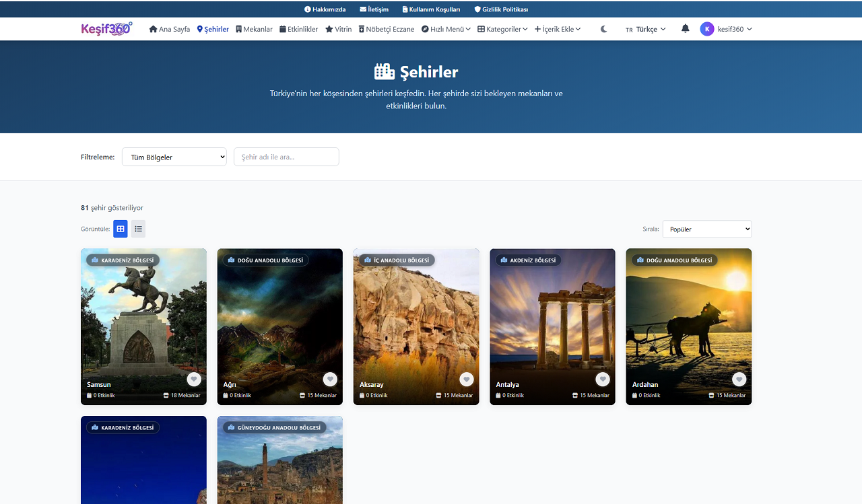Open notifications via the bell icon
This screenshot has width=862, height=504.
tap(685, 29)
